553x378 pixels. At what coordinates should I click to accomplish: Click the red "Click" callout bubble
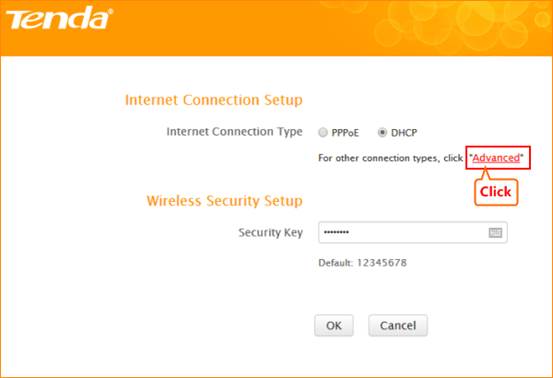coord(496,192)
